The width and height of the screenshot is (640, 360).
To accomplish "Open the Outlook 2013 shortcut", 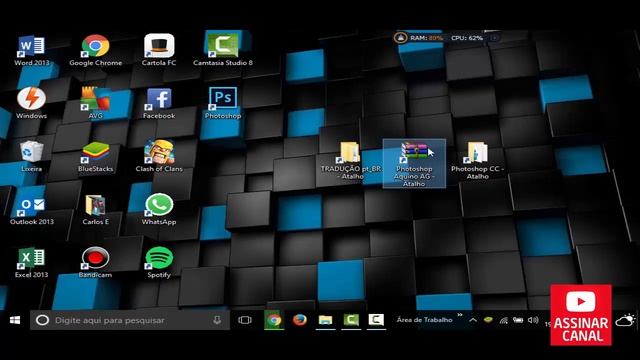I will [31, 210].
